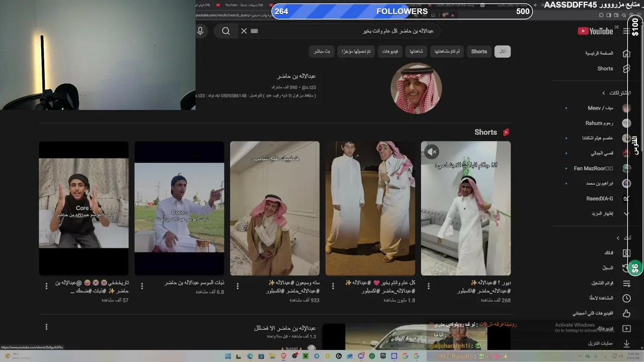Click the magnifier search button

pyautogui.click(x=226, y=31)
